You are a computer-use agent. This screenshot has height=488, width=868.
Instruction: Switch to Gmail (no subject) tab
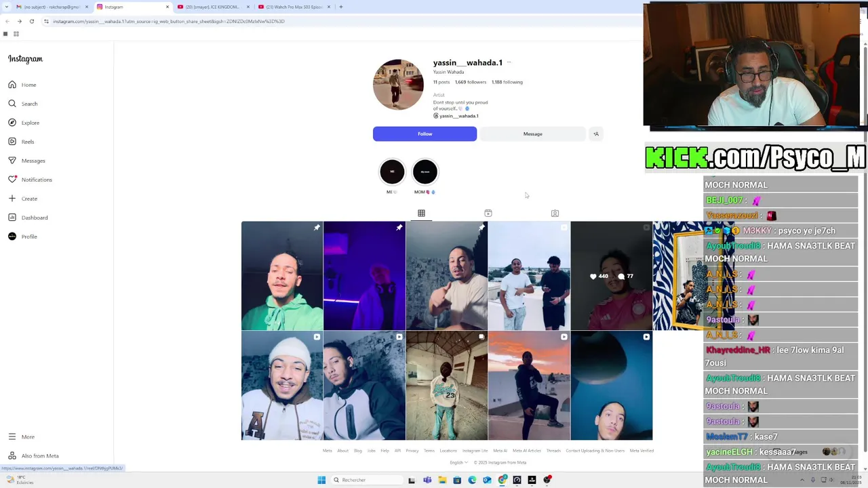[x=50, y=7]
